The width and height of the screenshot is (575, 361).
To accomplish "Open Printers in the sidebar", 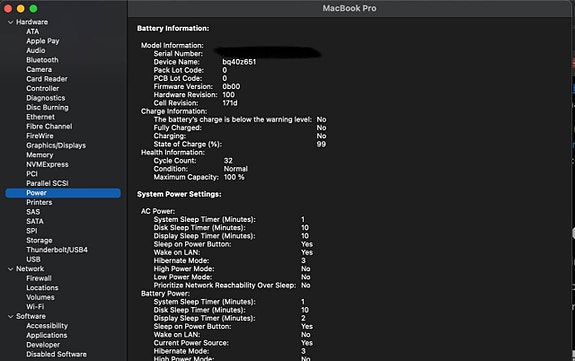I will 39,203.
